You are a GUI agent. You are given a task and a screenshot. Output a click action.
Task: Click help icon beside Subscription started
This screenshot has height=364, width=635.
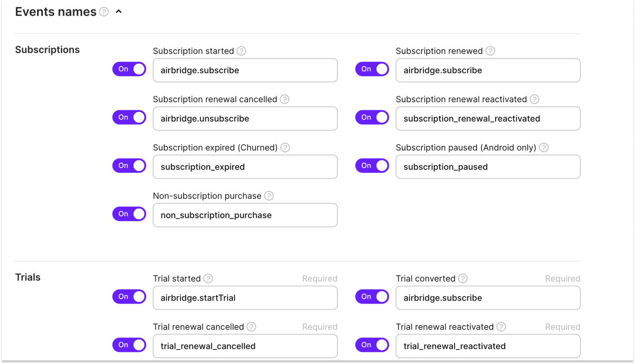[x=242, y=51]
